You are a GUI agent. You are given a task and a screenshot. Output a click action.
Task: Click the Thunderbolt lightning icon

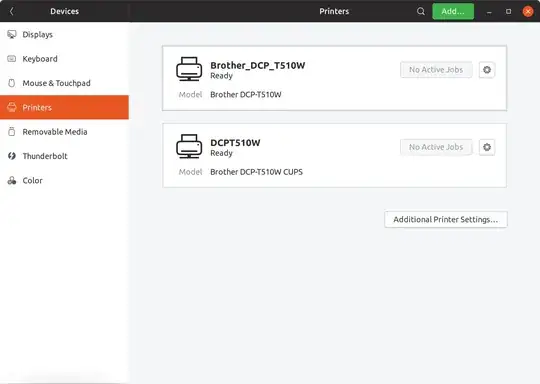point(12,156)
